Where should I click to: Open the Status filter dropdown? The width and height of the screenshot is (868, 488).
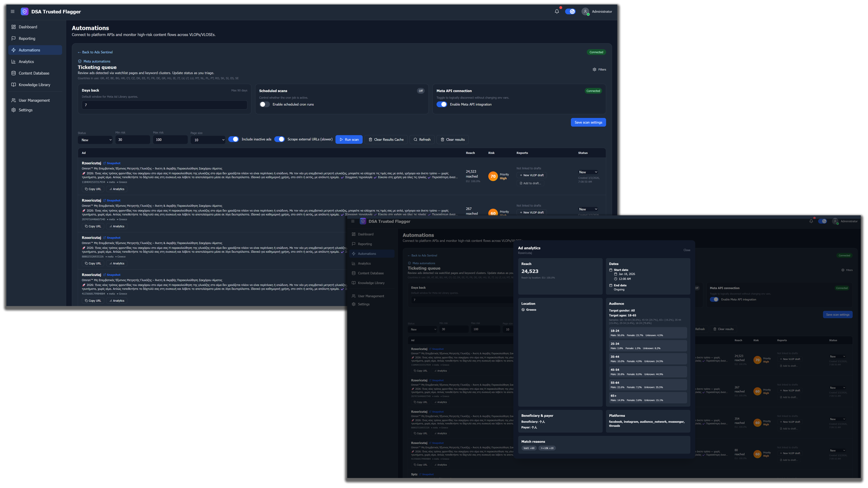[x=95, y=140]
